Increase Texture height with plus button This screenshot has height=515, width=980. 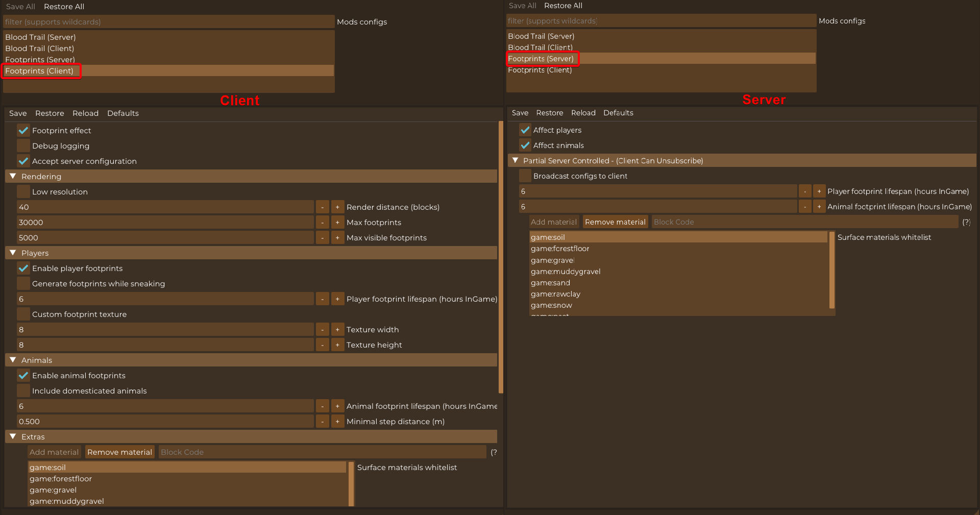(x=337, y=345)
